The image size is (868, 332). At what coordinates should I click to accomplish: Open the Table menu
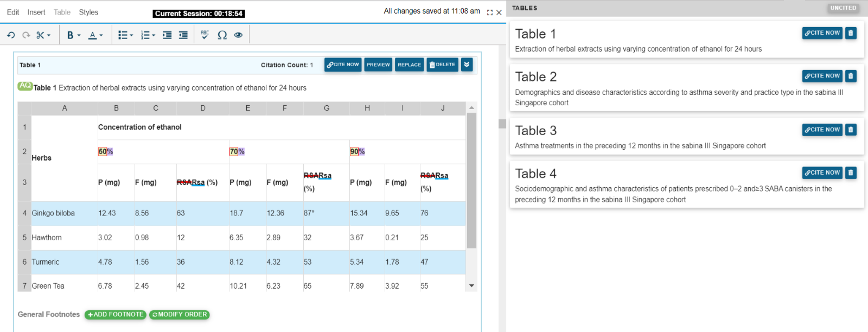(x=62, y=12)
